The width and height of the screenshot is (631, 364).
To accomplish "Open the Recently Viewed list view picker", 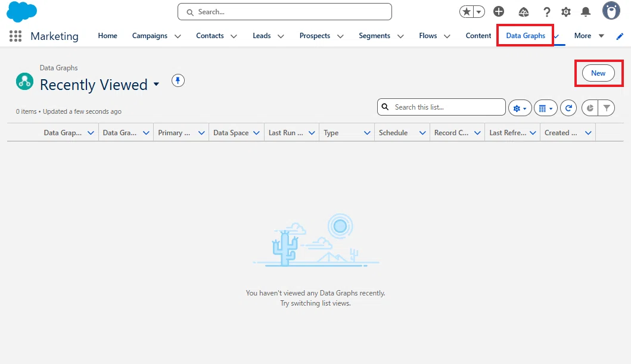I will [156, 85].
